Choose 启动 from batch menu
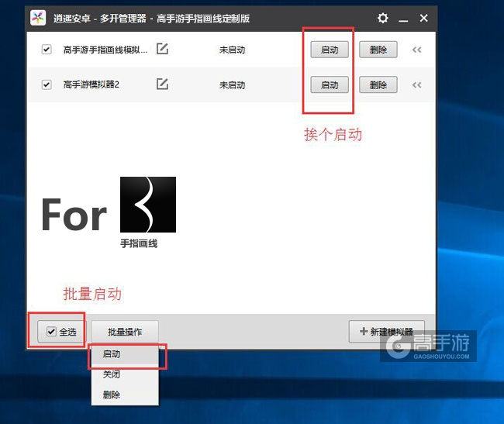This screenshot has width=504, height=424. 125,354
